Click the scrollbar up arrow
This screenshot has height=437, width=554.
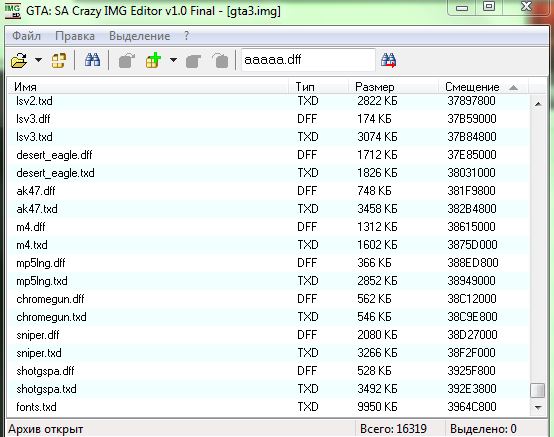538,104
